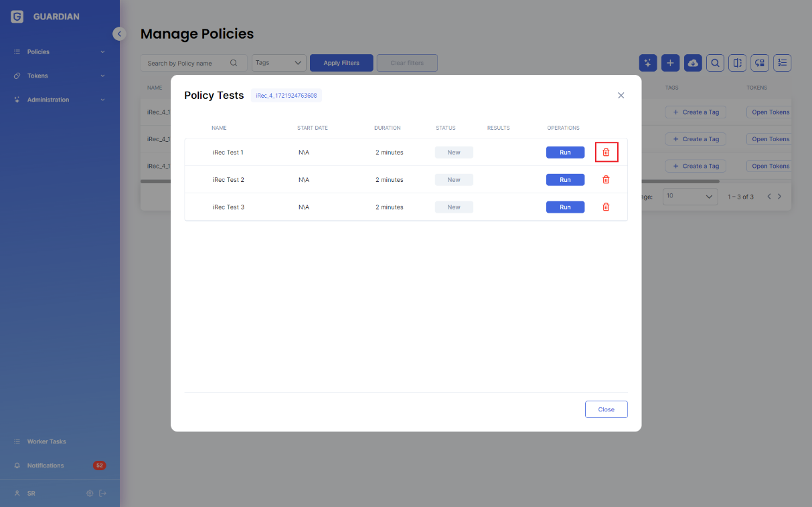Delete iRec Test 1 using trash icon

(606, 153)
